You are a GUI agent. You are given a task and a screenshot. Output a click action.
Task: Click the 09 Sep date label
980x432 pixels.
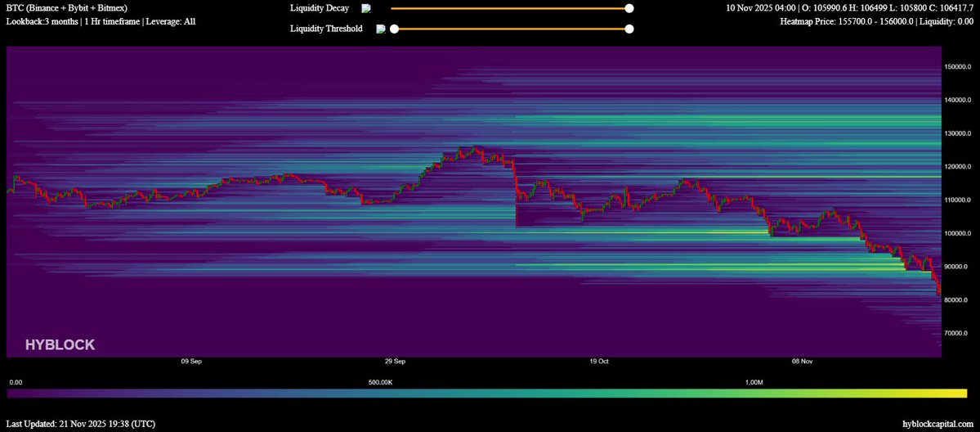190,362
